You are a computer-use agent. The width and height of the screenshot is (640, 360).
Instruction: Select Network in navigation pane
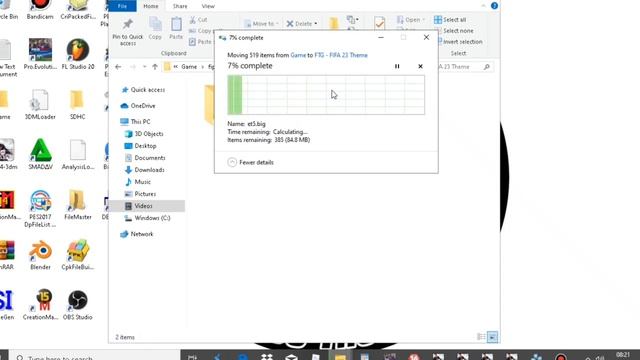137,234
